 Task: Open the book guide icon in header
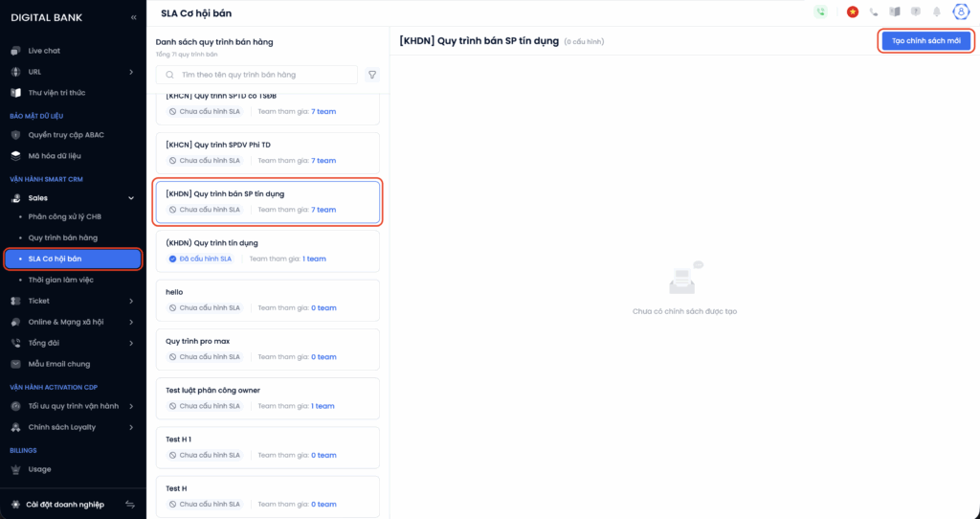895,12
